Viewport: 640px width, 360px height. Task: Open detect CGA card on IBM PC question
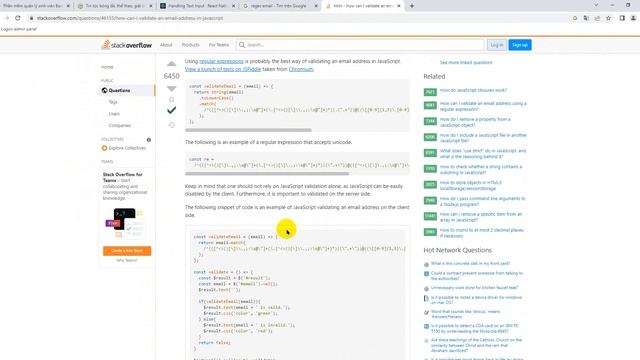475,329
